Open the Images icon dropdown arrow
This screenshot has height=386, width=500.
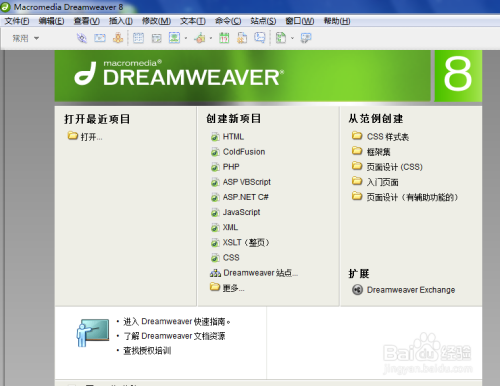(x=186, y=38)
